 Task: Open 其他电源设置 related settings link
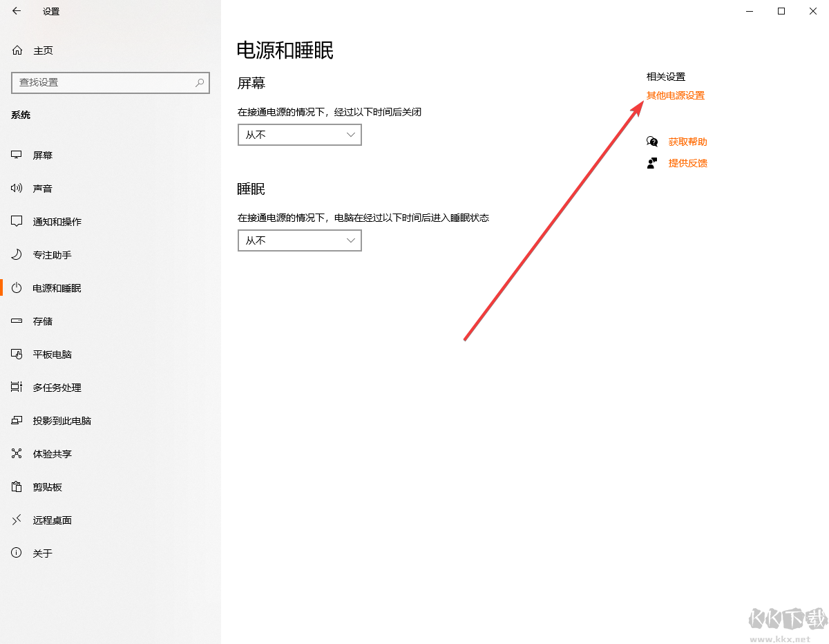click(x=676, y=95)
